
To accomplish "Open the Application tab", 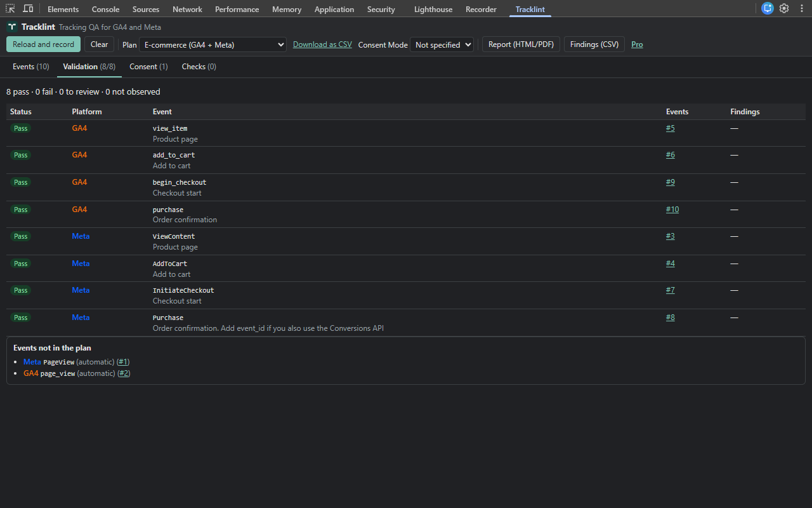I will tap(334, 10).
